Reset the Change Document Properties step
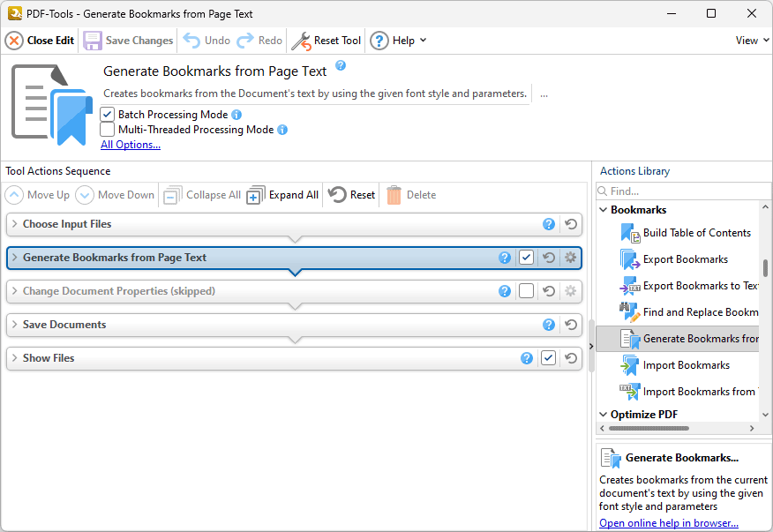Image resolution: width=773 pixels, height=532 pixels. [x=549, y=291]
